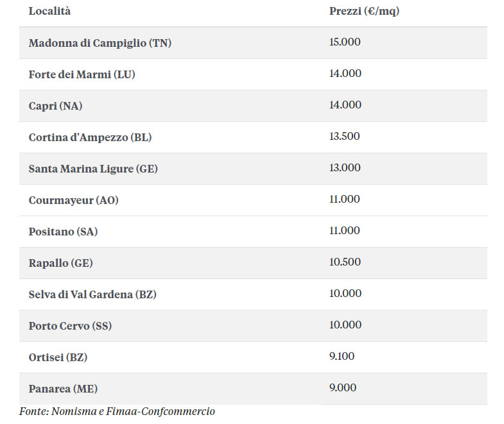Click the 15.000 price value
The height and width of the screenshot is (424, 504).
coord(345,42)
